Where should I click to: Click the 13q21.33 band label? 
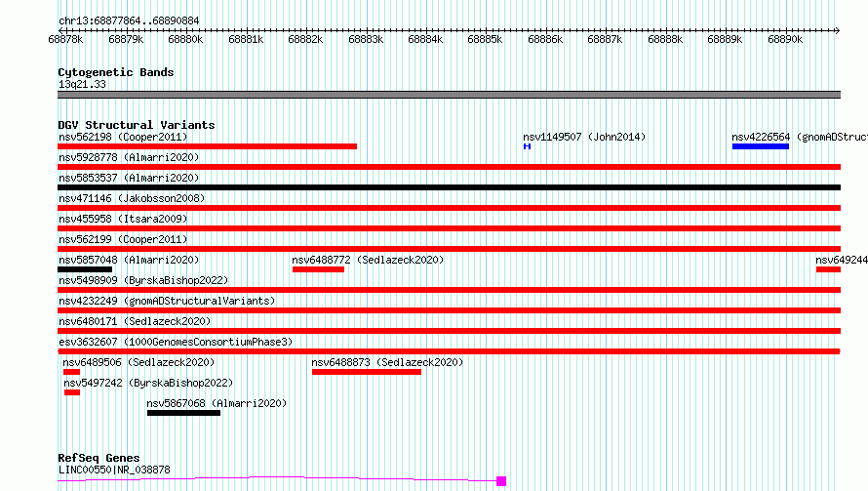82,84
